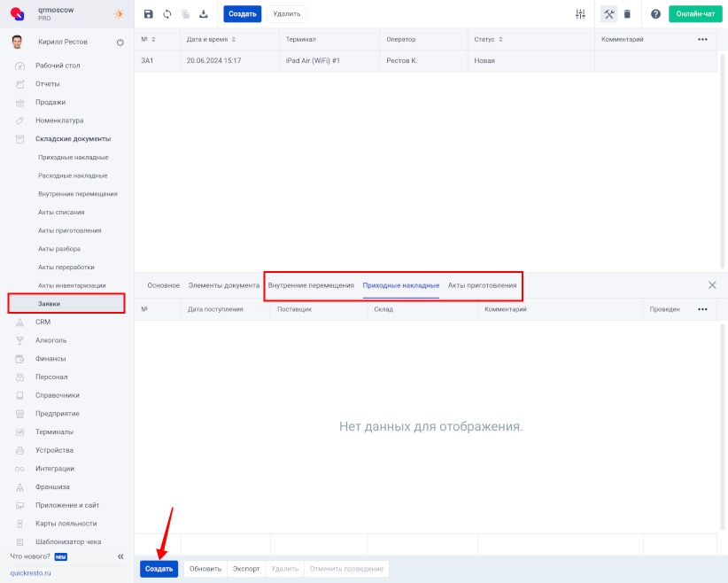
Task: Click the save diskette icon in toolbar
Action: (x=149, y=14)
